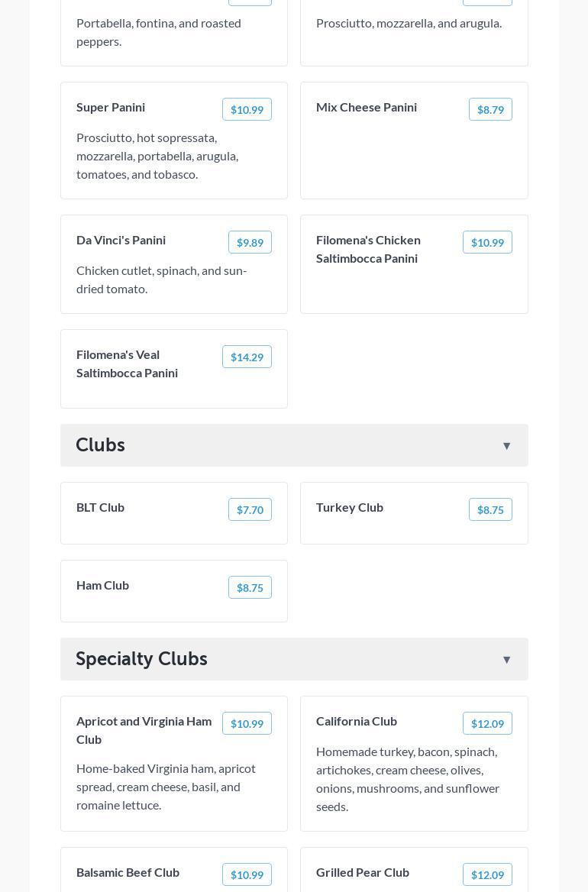588x892 pixels.
Task: Click California Club $12.09 price
Action: [487, 724]
